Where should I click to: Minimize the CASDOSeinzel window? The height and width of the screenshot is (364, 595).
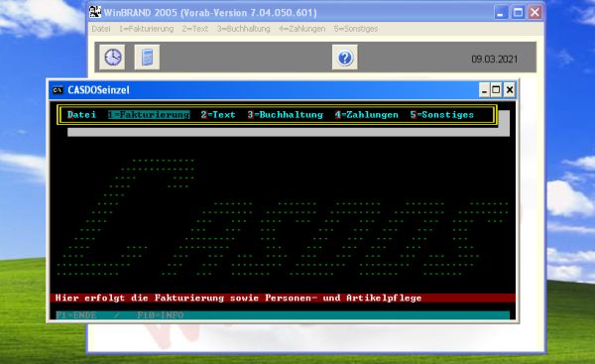tap(484, 90)
